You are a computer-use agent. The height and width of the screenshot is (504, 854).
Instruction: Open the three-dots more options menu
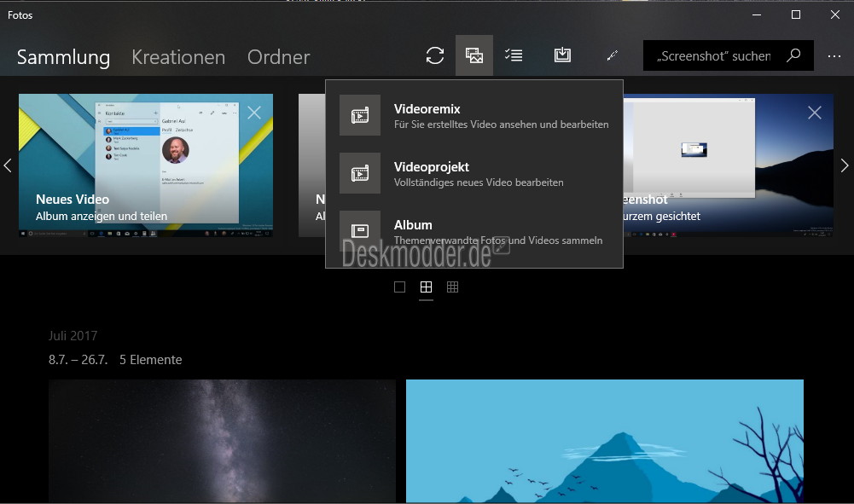click(834, 56)
